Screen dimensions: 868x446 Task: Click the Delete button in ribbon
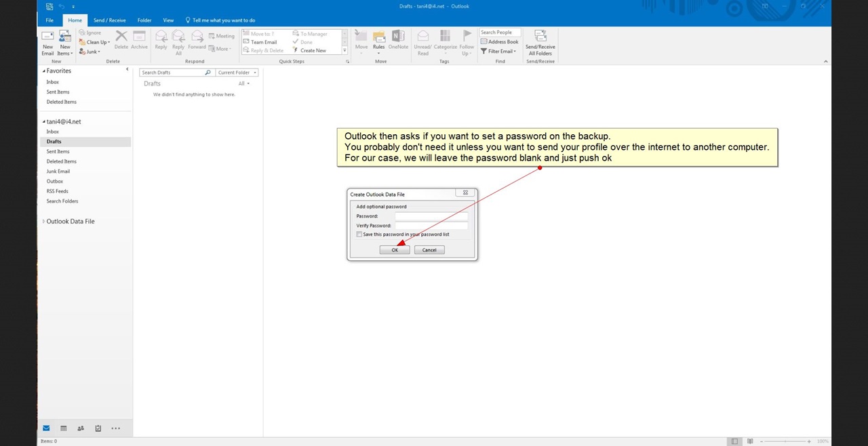121,41
